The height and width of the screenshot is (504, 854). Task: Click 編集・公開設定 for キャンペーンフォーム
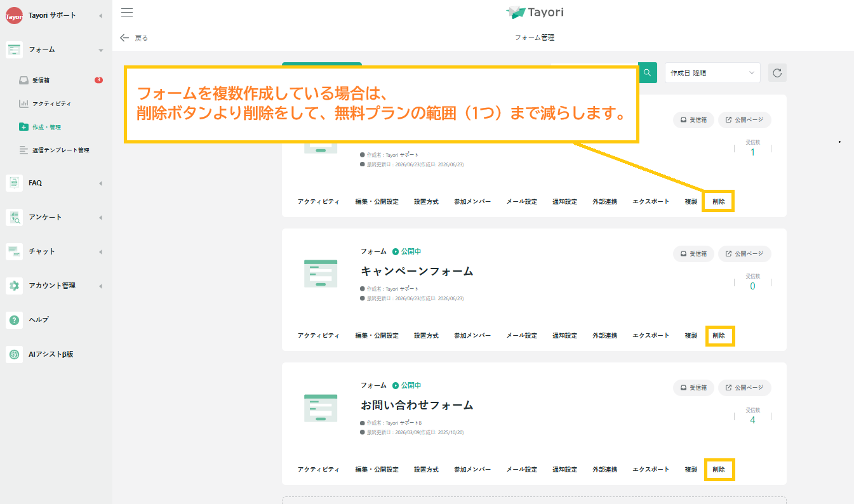[377, 336]
